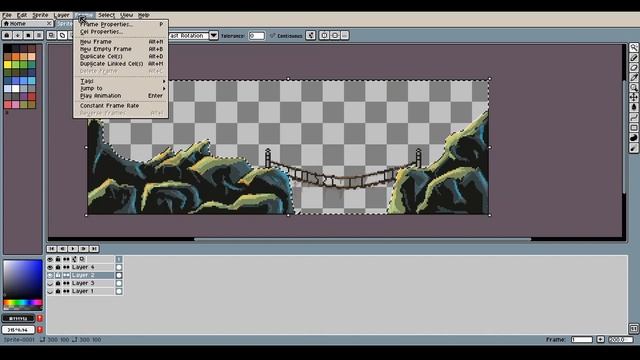
Task: Select the Magic Wand tool
Action: (633, 48)
